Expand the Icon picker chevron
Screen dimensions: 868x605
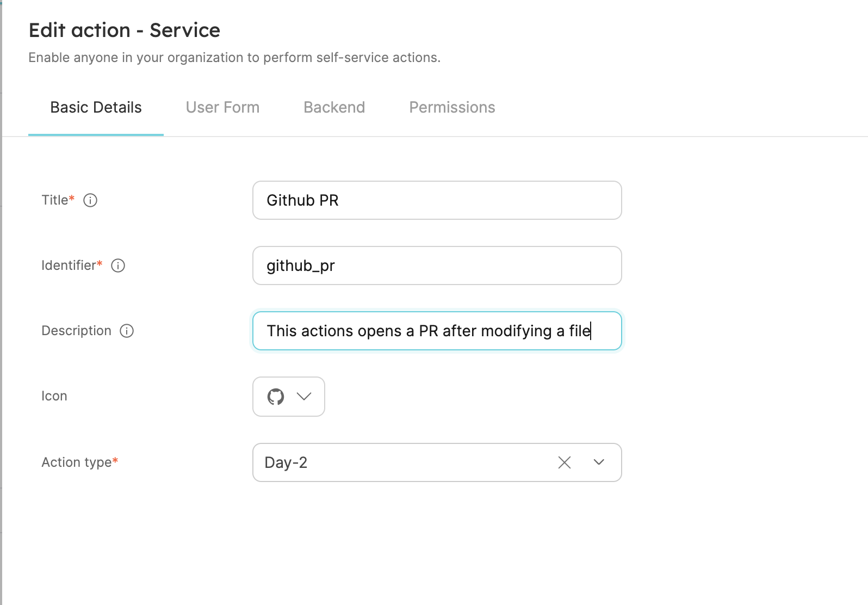point(304,397)
